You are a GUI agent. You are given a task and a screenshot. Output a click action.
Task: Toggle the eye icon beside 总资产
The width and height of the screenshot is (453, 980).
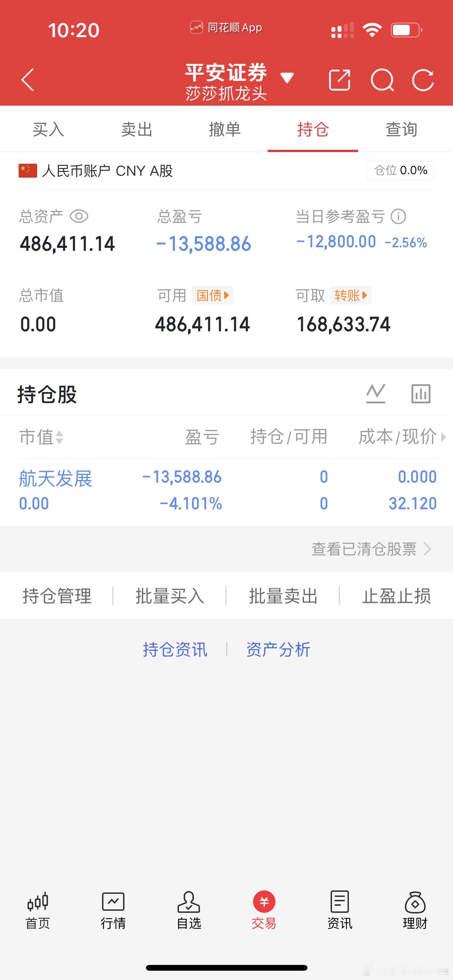[x=79, y=216]
